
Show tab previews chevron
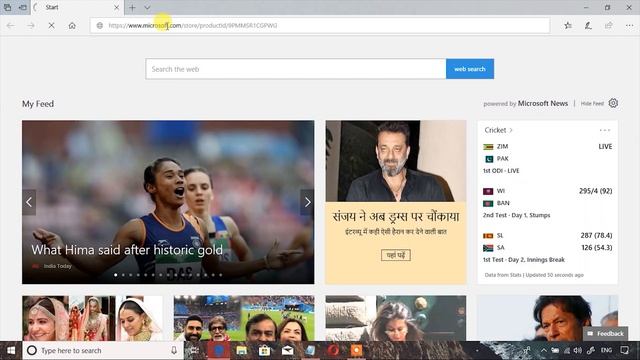pyautogui.click(x=147, y=7)
